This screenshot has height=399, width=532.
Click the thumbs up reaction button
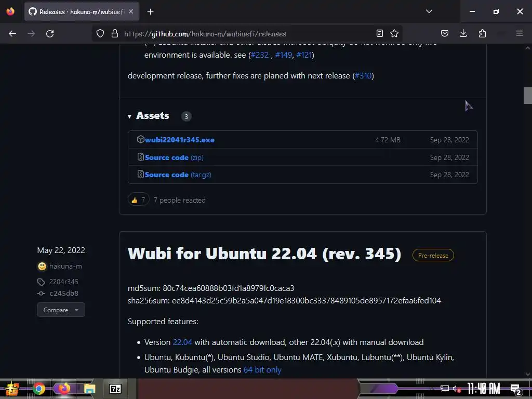pyautogui.click(x=138, y=200)
